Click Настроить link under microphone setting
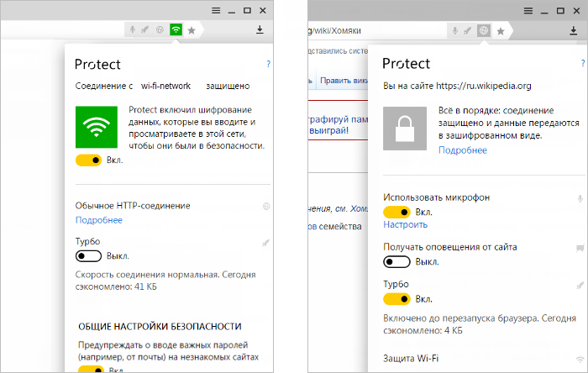The height and width of the screenshot is (373, 588). (x=406, y=224)
